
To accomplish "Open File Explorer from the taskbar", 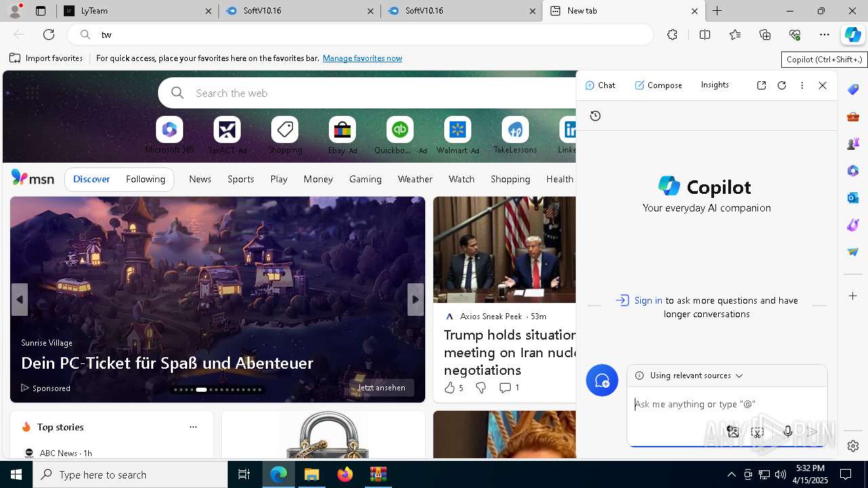I will point(312,474).
